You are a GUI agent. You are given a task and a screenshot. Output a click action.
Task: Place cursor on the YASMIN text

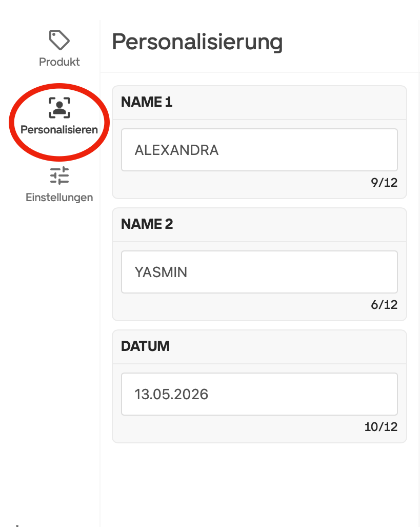point(161,272)
